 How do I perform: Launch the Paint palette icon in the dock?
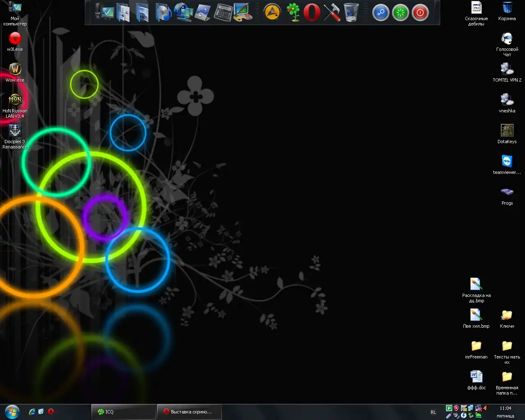click(x=243, y=13)
